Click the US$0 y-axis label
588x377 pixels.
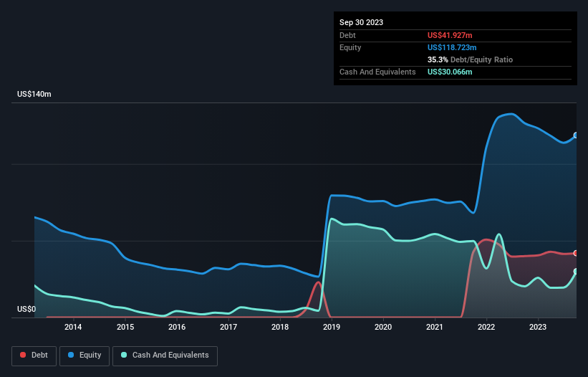tap(26, 309)
